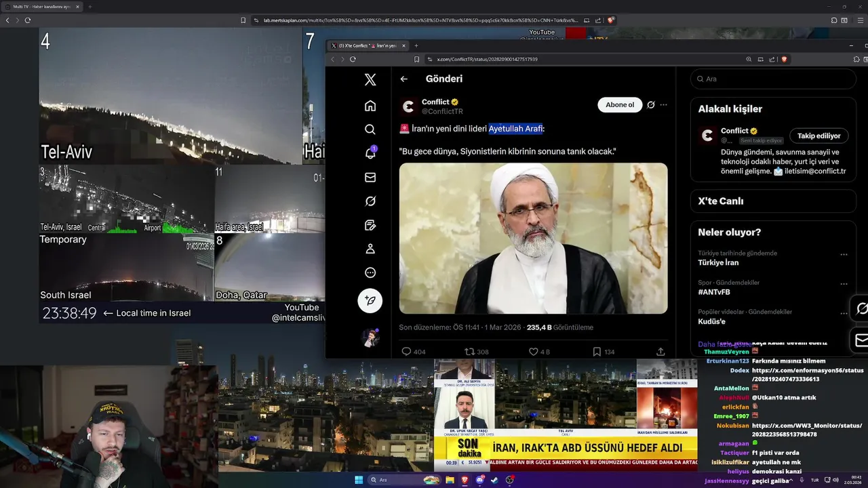Open Dodex's x.com/enformasyon56 chat link
This screenshot has height=488, width=868.
pyautogui.click(x=808, y=375)
